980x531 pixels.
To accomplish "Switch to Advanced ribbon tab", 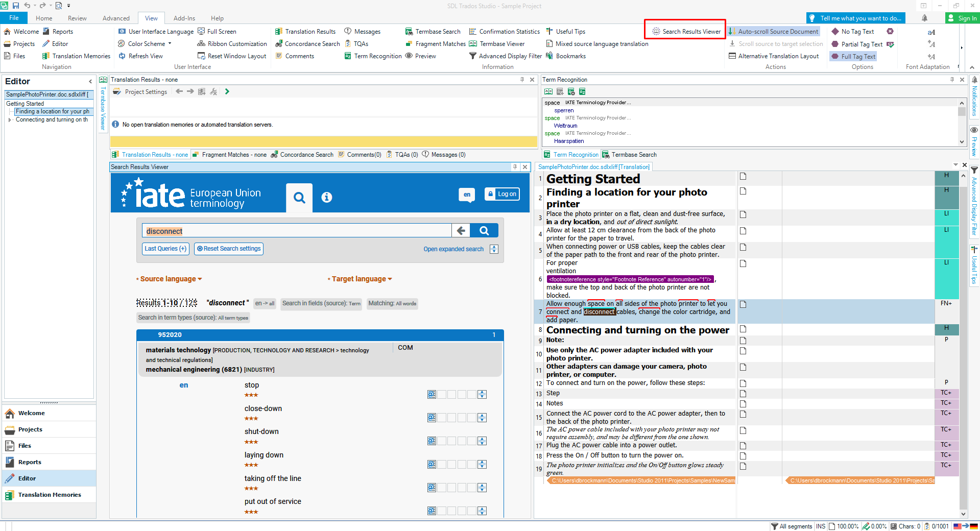I will click(116, 18).
